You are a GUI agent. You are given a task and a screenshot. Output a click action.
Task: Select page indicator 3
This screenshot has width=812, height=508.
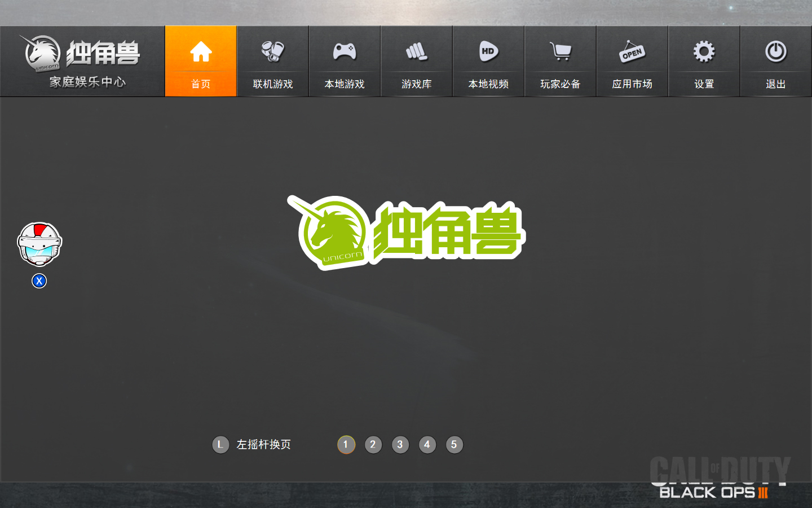pyautogui.click(x=400, y=445)
